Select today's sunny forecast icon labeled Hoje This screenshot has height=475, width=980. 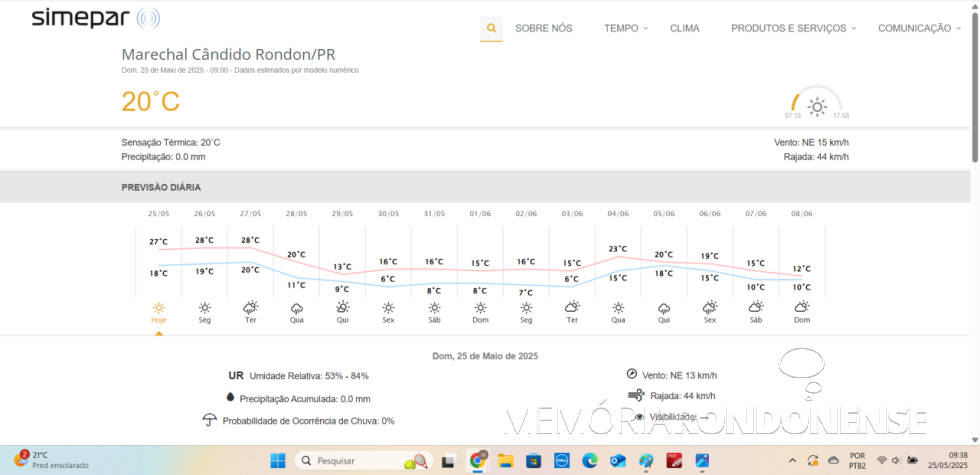tap(158, 308)
